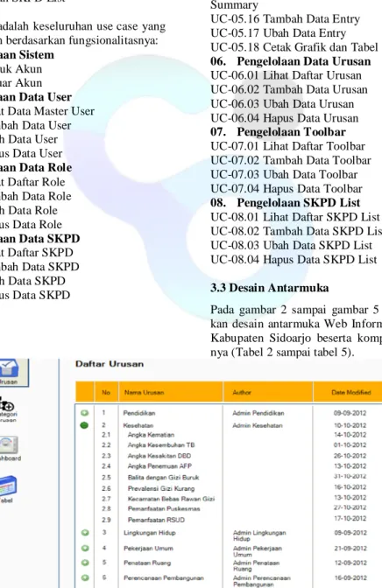
Task: Expand the Pendidikan row with green plus
Action: [x=84, y=413]
